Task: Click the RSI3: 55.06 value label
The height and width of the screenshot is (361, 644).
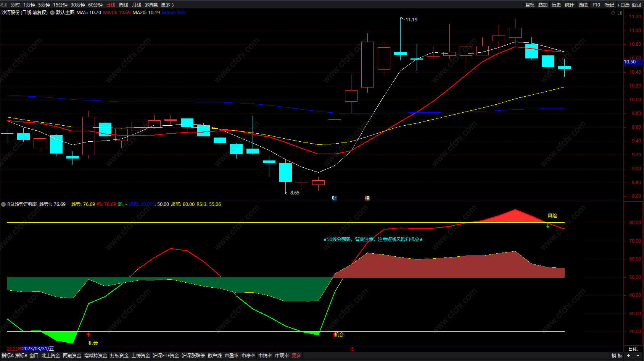Action: coord(209,204)
